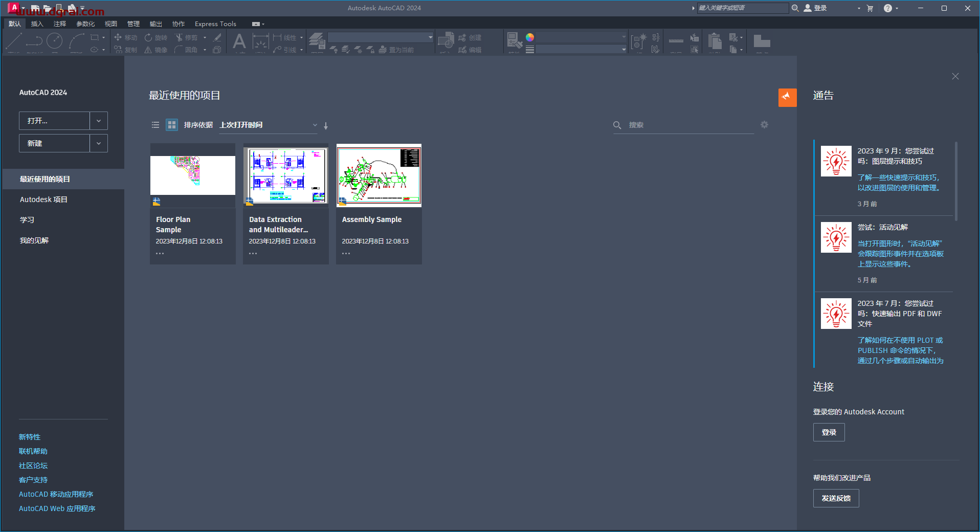Screen dimensions: 980x532
Task: Switch to the 视图 ribbon tab
Action: pyautogui.click(x=111, y=24)
